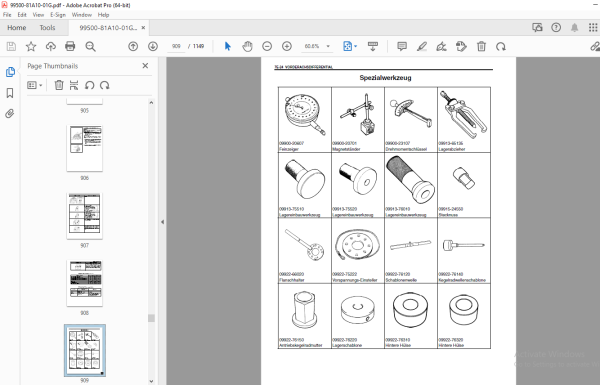Open the E-Sign menu

tap(58, 15)
